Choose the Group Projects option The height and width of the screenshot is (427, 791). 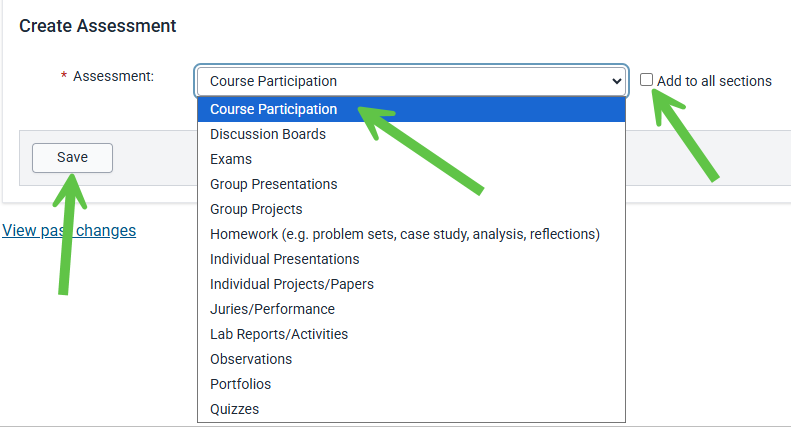click(411, 209)
